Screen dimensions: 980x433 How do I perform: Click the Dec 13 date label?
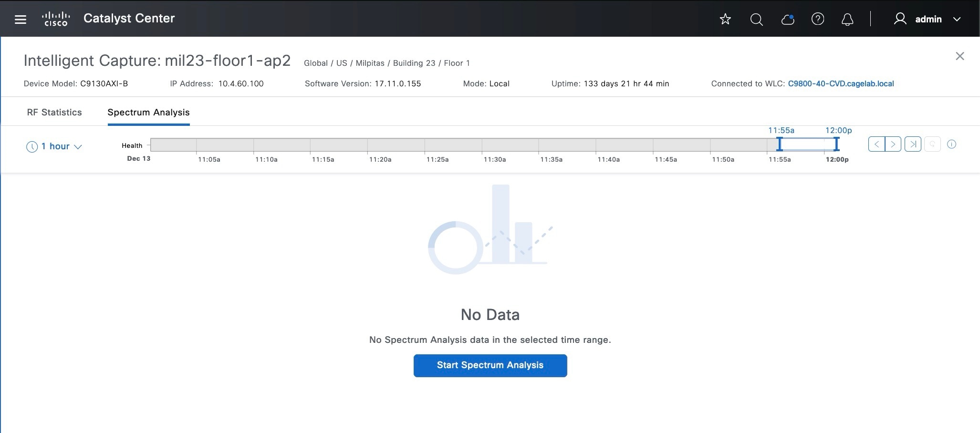click(x=138, y=159)
